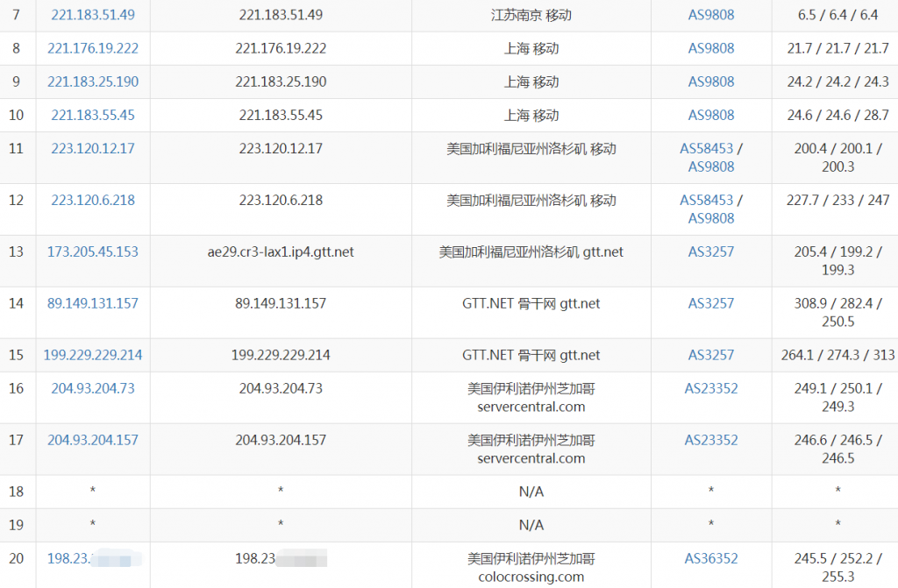Open the blue 221.183.51.49 link in hop 7
Image resolution: width=898 pixels, height=588 pixels.
(92, 15)
